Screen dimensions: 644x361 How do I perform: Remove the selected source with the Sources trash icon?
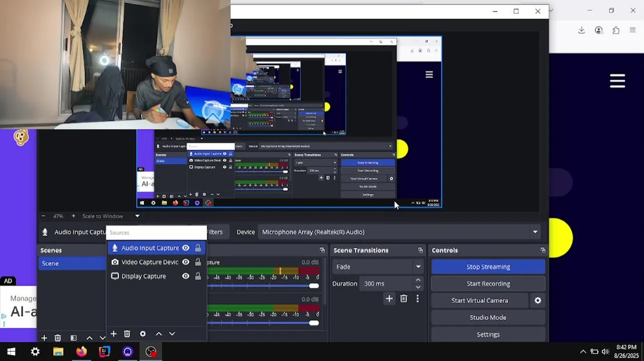tap(127, 333)
